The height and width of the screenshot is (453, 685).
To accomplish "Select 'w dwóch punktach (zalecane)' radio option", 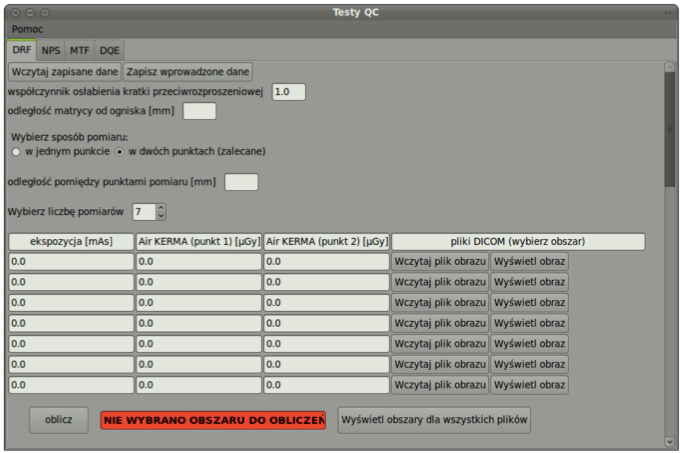I will pyautogui.click(x=121, y=151).
